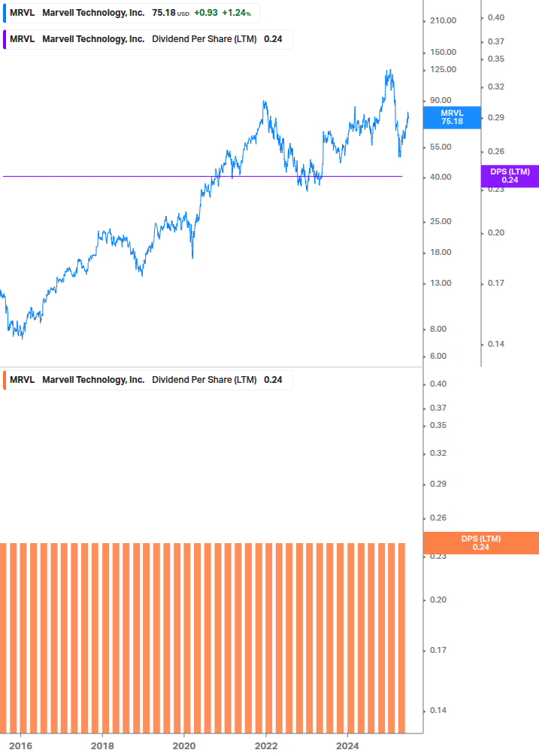539x756 pixels.
Task: Select the MRVL price legend with 75.18 USD
Action: (131, 13)
